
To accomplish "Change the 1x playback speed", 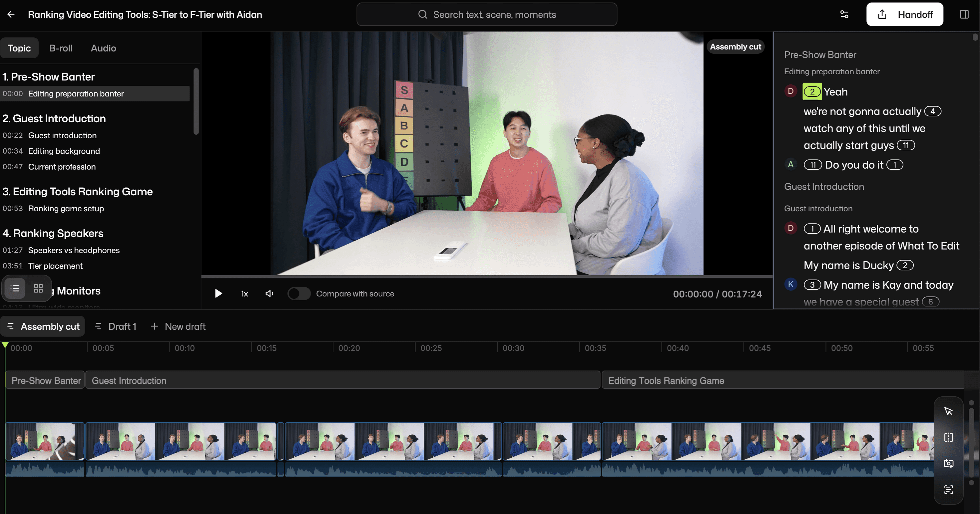I will click(244, 294).
